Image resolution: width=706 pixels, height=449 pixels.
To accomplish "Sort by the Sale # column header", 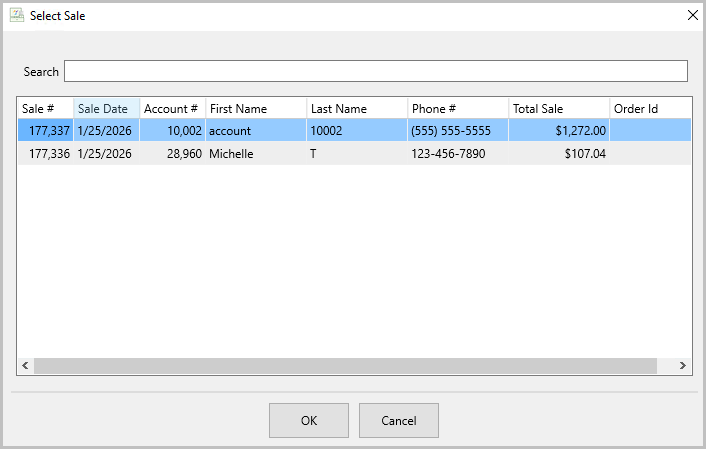I will click(45, 109).
